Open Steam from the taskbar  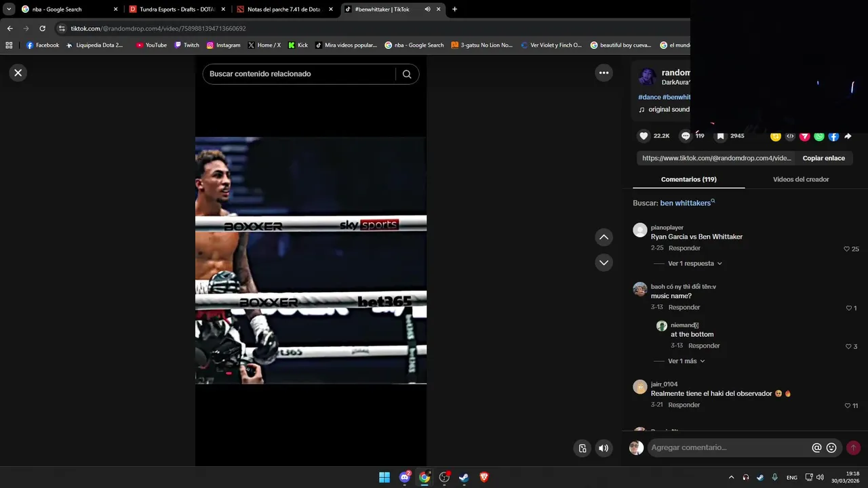tap(464, 477)
